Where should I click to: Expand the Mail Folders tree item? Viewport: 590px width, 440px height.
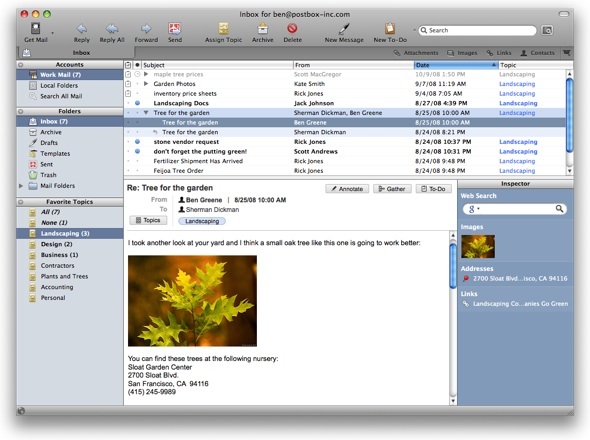pos(21,186)
